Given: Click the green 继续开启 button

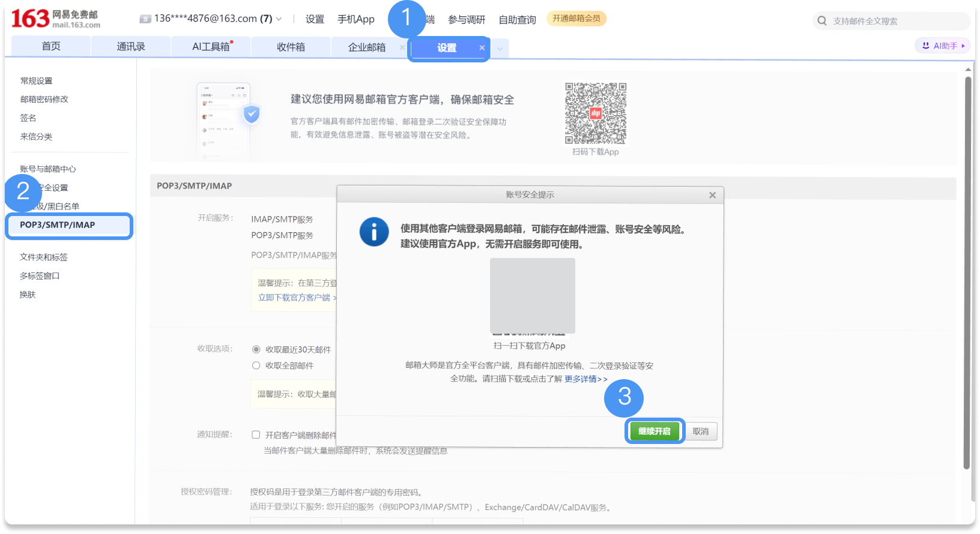Looking at the screenshot, I should point(655,431).
